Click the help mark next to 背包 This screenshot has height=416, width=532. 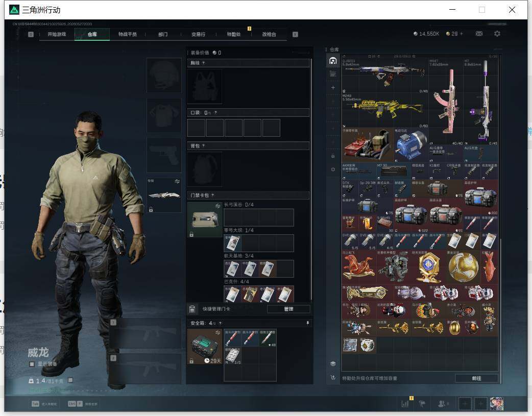pos(203,146)
